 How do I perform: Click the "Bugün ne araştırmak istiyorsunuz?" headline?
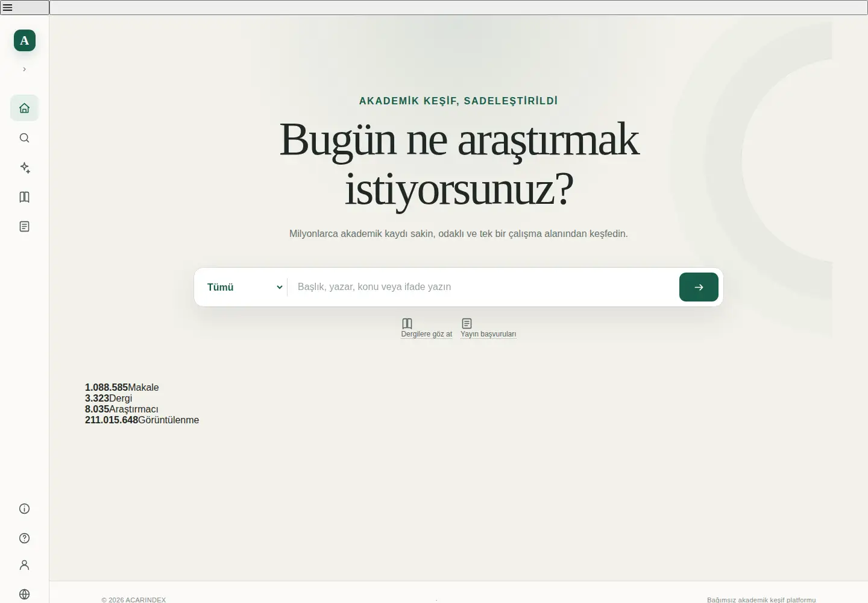[x=459, y=164]
